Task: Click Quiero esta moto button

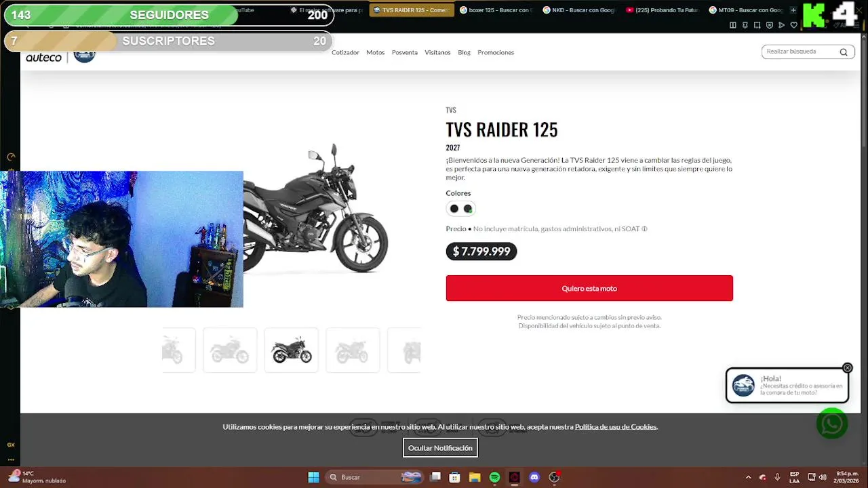Action: tap(589, 288)
